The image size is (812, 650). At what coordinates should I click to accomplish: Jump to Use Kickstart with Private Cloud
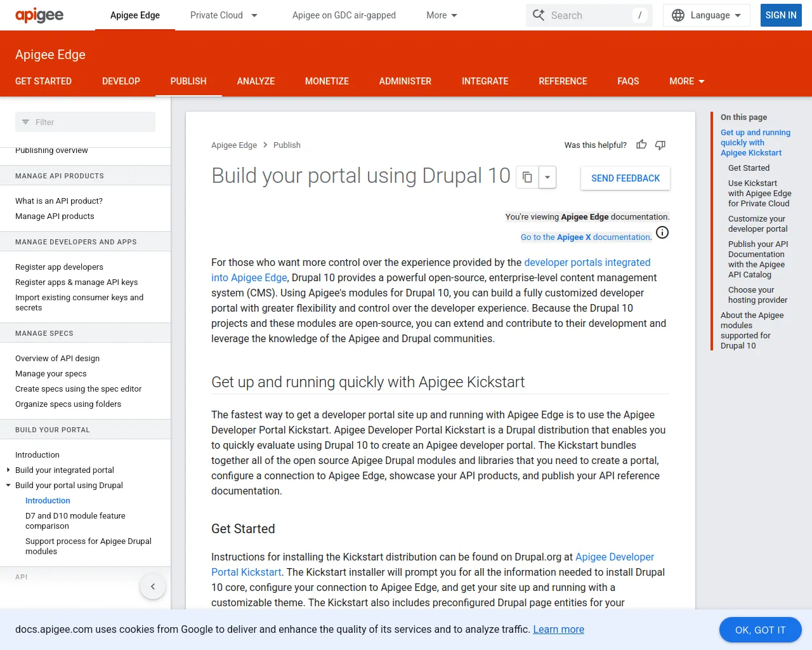click(760, 193)
